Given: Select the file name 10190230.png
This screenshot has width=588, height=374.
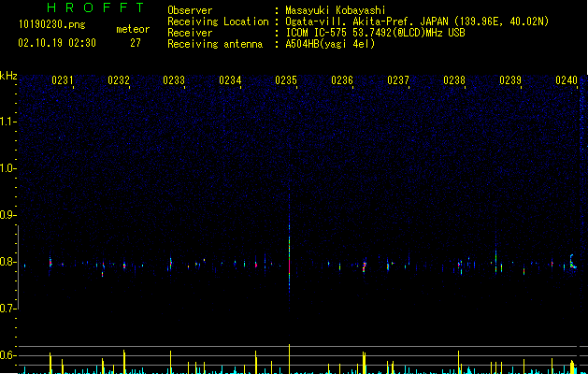Looking at the screenshot, I should 51,25.
